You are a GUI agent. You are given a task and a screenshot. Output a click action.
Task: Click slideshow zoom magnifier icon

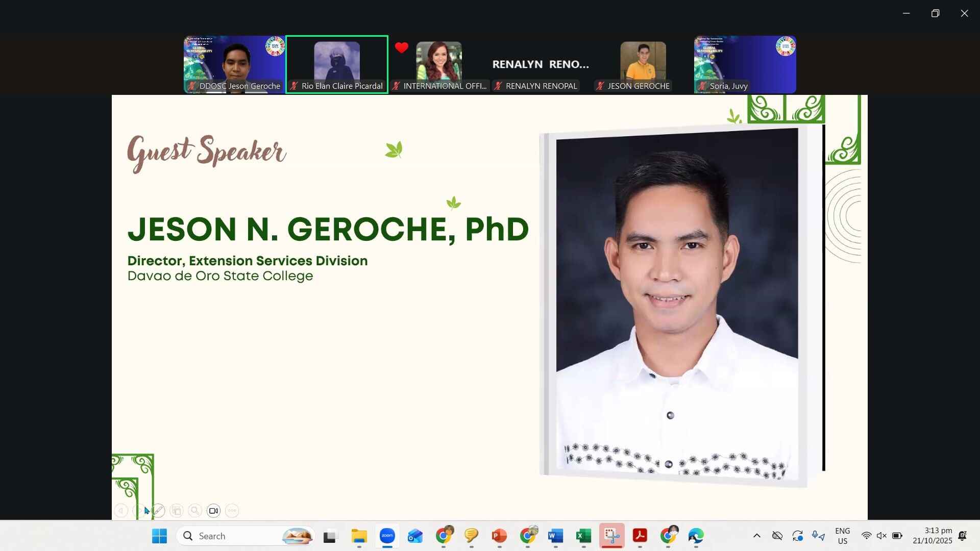point(195,511)
